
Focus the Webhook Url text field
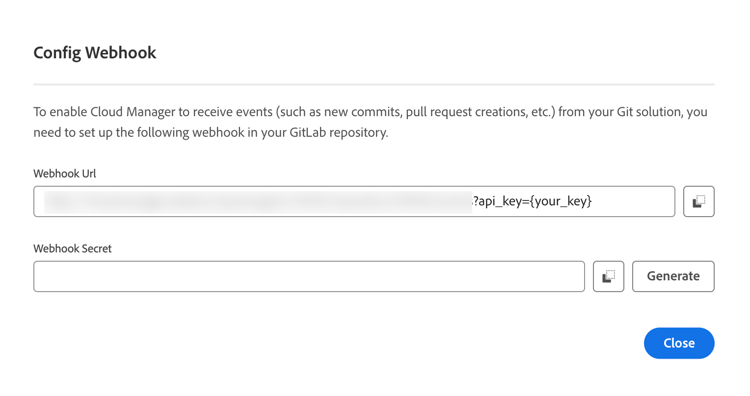point(354,201)
